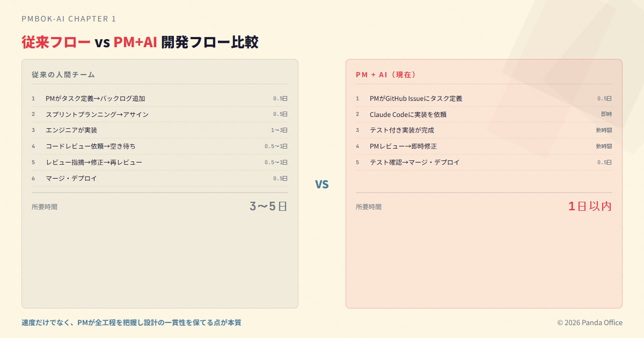
Task: Click the PMレビュー→即時修正 step
Action: [403, 146]
